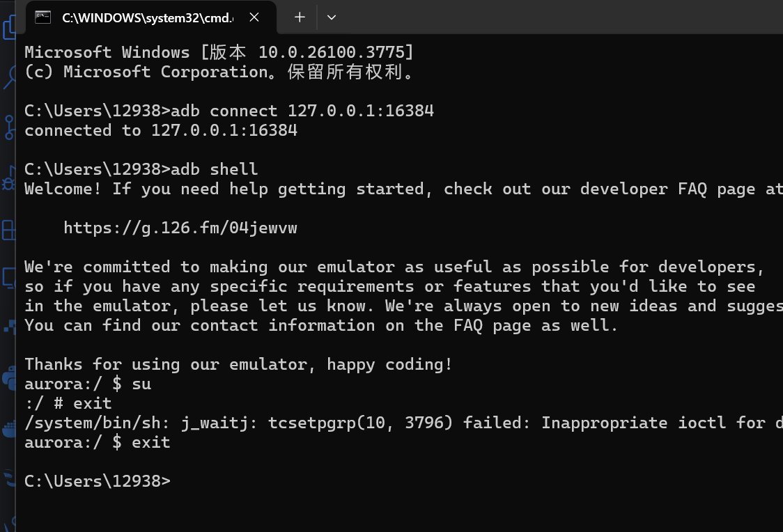Image resolution: width=783 pixels, height=532 pixels.
Task: Click the 'connected to 127.0.0.1:16384' output line
Action: coord(161,130)
